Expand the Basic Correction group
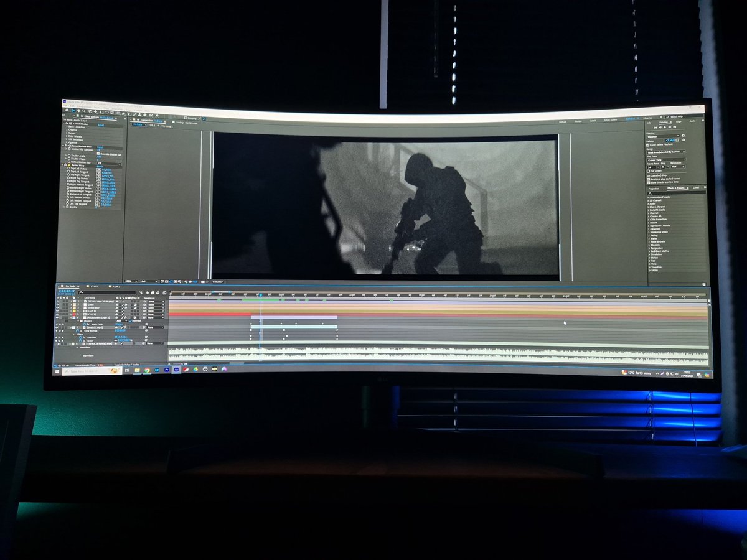Image resolution: width=747 pixels, height=560 pixels. pos(67,127)
